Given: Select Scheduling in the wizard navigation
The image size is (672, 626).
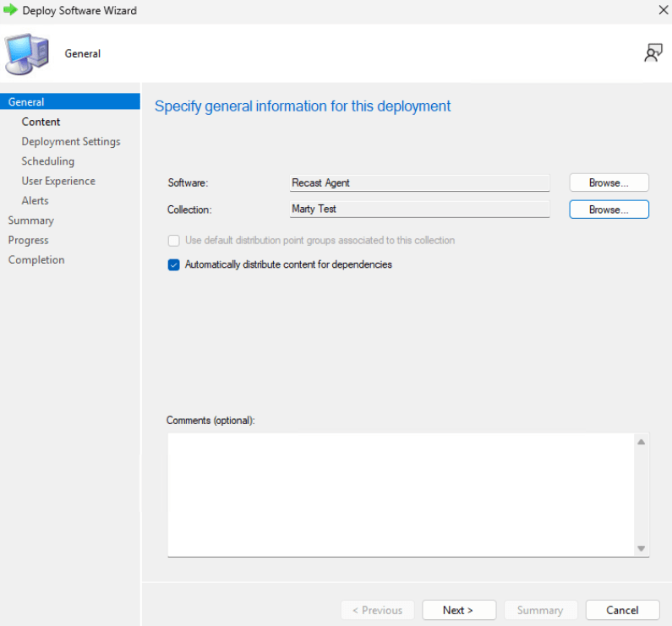Looking at the screenshot, I should (48, 161).
